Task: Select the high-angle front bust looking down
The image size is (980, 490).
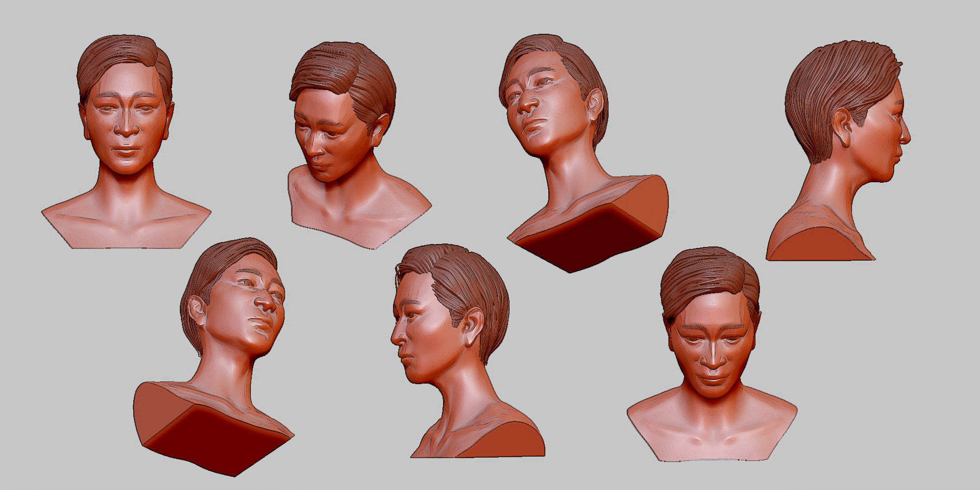Action: (711, 354)
